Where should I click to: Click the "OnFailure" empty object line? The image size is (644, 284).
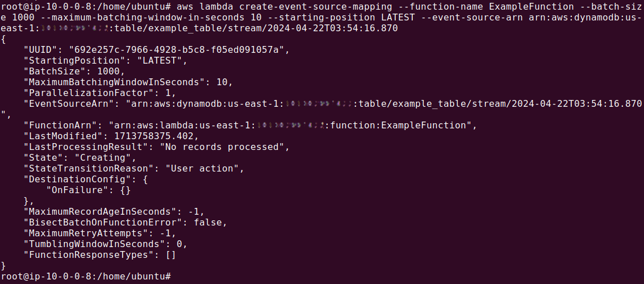(x=88, y=190)
